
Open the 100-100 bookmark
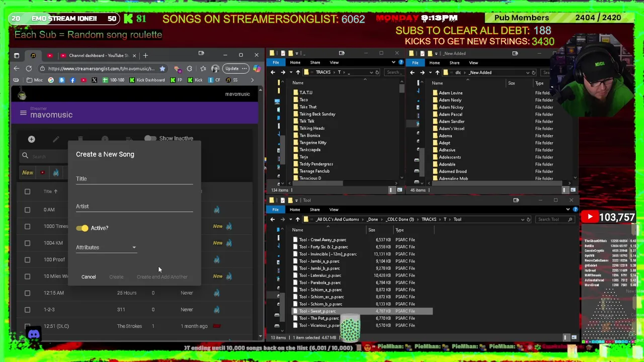click(x=113, y=80)
